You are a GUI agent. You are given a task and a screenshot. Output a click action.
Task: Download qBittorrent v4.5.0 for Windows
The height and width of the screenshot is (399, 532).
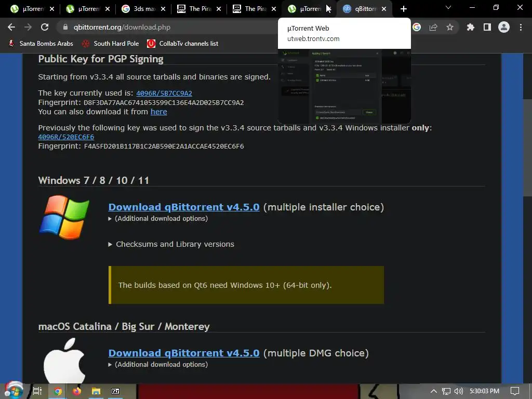pos(184,207)
